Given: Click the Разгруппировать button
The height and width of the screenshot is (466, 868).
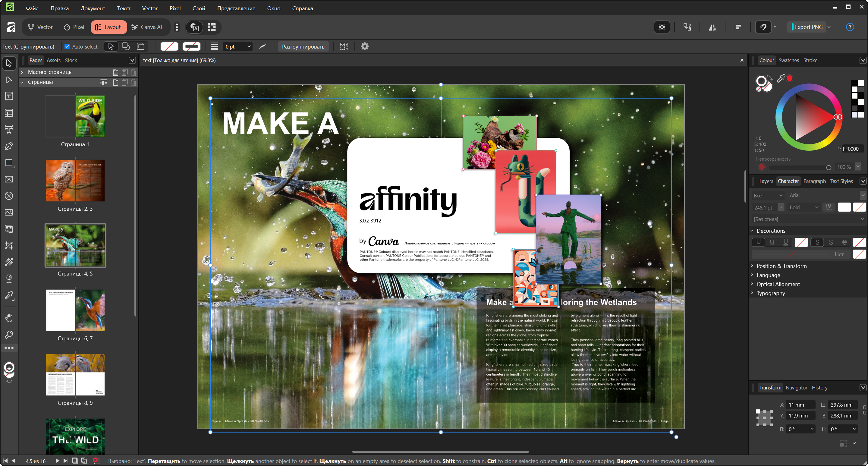Looking at the screenshot, I should 303,46.
